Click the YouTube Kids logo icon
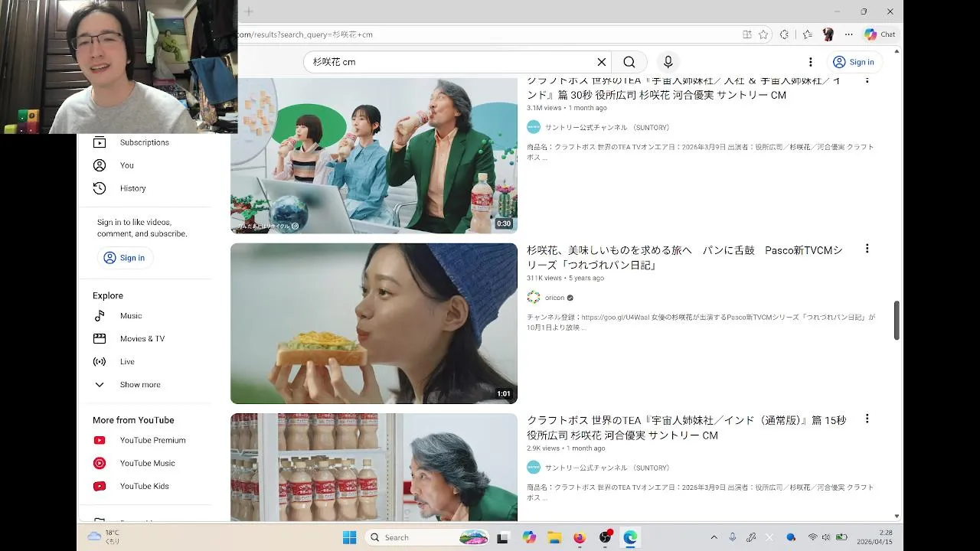This screenshot has height=551, width=980. (x=100, y=486)
